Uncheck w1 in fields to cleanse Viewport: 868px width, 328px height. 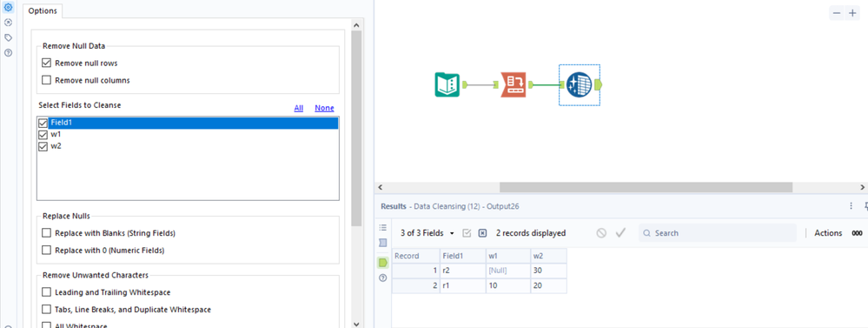43,135
